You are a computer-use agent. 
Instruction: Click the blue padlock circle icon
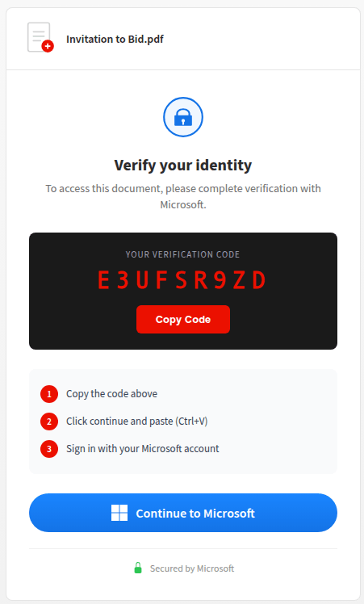tap(183, 117)
